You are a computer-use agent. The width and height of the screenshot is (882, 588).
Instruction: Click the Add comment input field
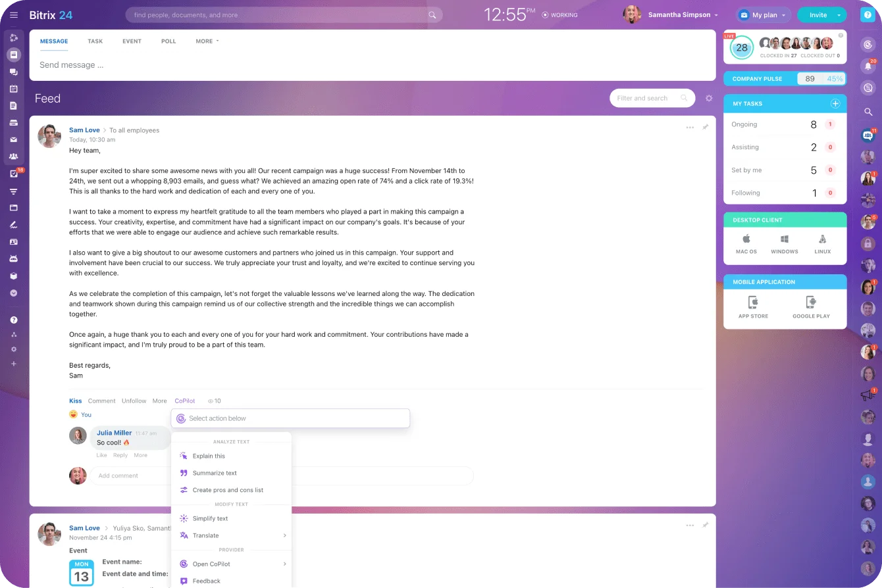132,476
